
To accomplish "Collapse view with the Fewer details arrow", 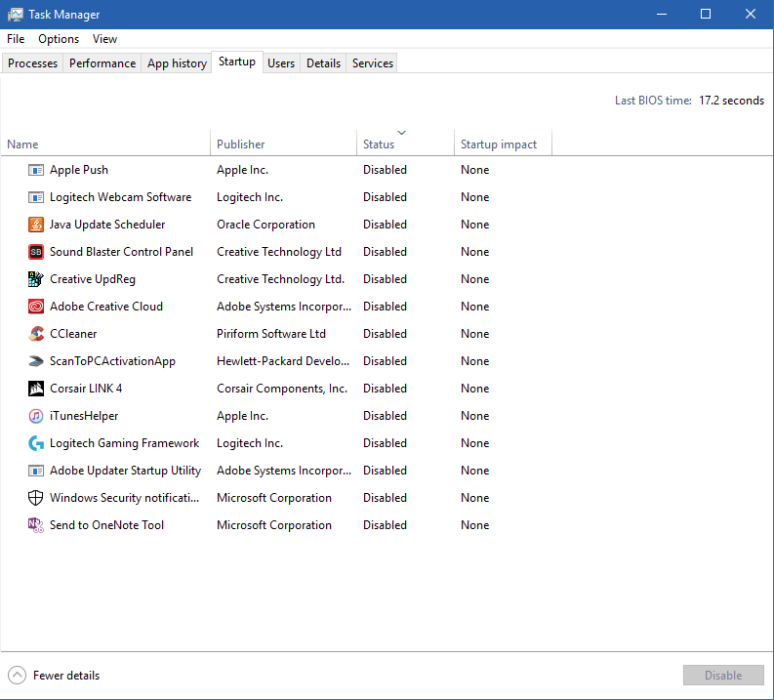I will (x=17, y=676).
